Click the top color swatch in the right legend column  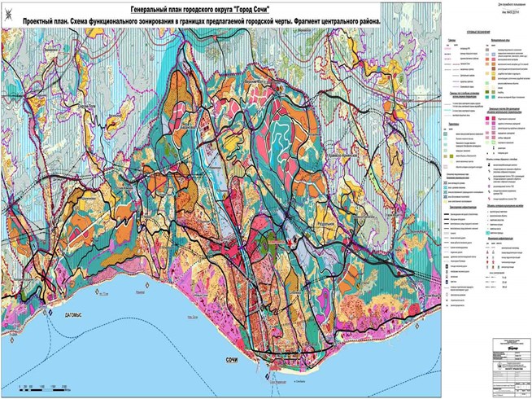(488, 50)
